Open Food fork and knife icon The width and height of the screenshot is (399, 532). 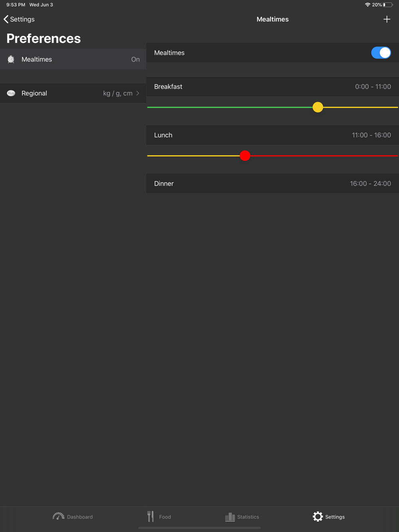point(150,516)
